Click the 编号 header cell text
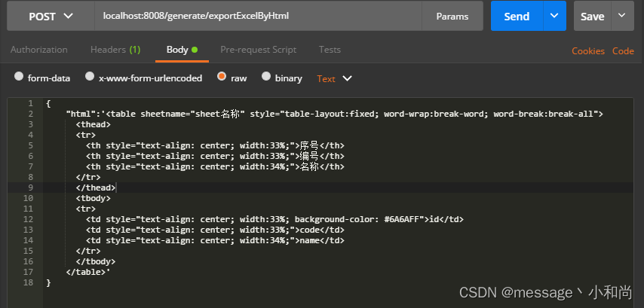Viewport: 644px width, 308px height. pos(310,156)
